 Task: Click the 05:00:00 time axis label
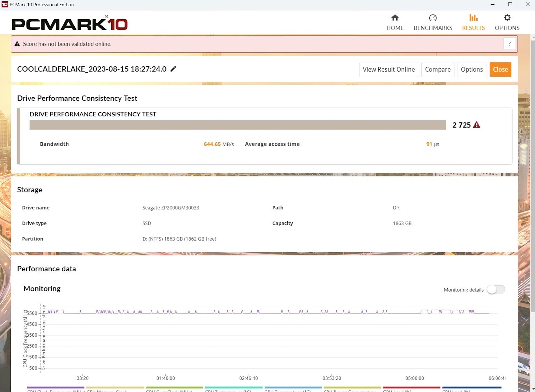[415, 378]
